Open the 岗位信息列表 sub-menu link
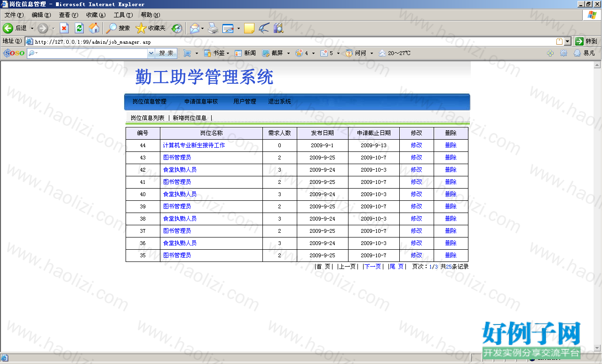Screen dimensions: 602x364 [x=148, y=118]
